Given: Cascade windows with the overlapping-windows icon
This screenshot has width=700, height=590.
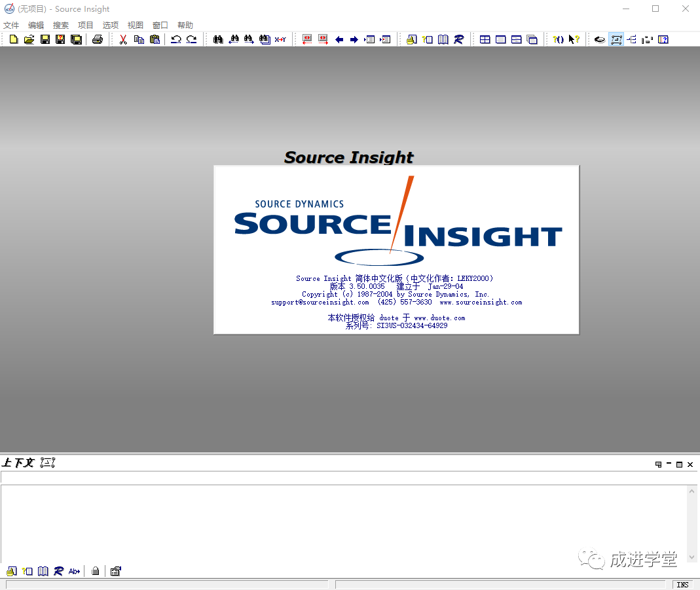Looking at the screenshot, I should 532,39.
